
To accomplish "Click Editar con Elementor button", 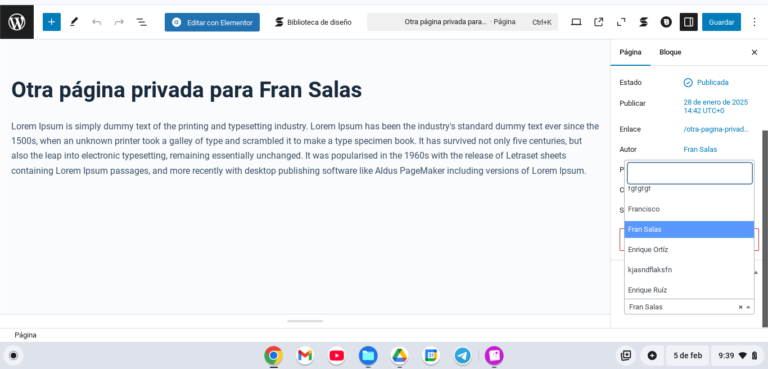I will [x=212, y=22].
